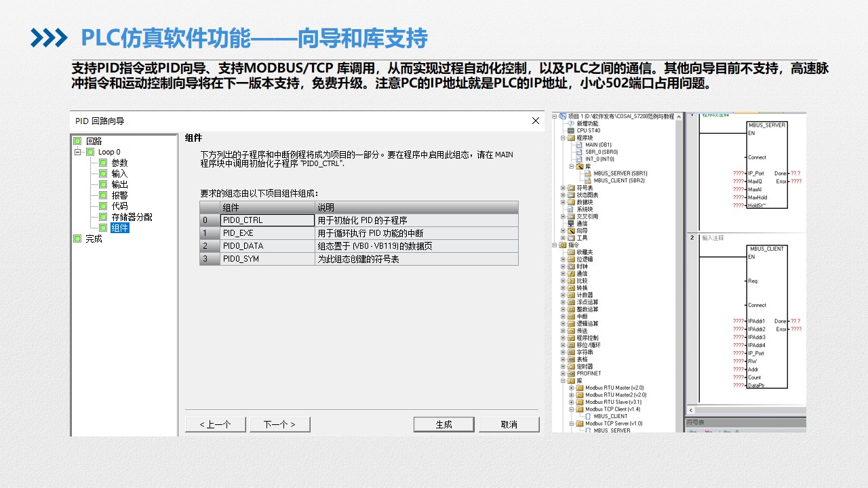Select 程序控制 in the instruction tree
The height and width of the screenshot is (488, 868).
coord(587,338)
